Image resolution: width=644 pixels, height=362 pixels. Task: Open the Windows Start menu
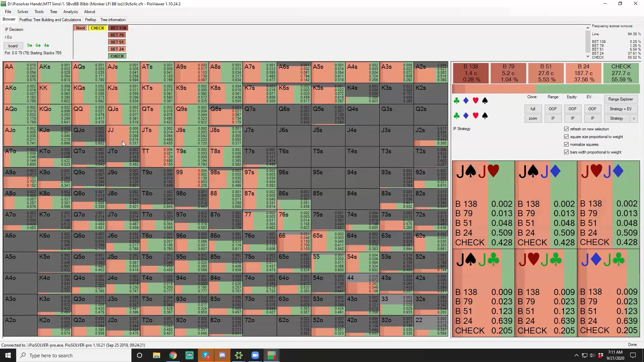click(x=7, y=355)
